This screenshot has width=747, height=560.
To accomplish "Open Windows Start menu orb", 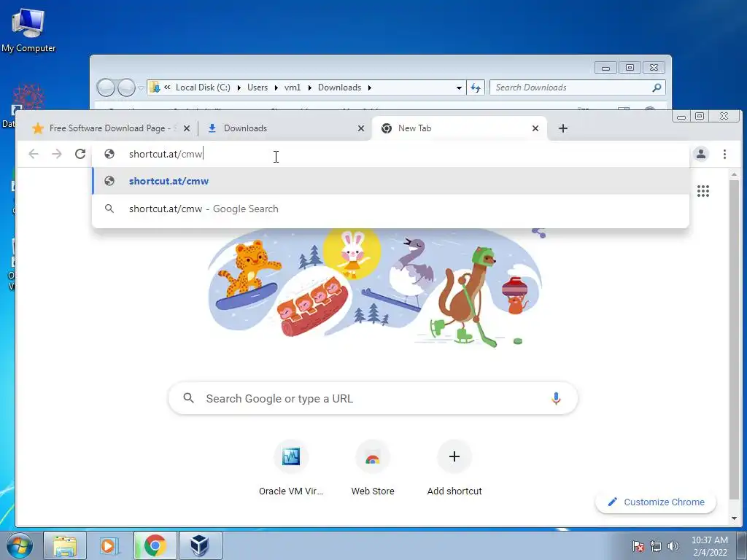I will [20, 545].
